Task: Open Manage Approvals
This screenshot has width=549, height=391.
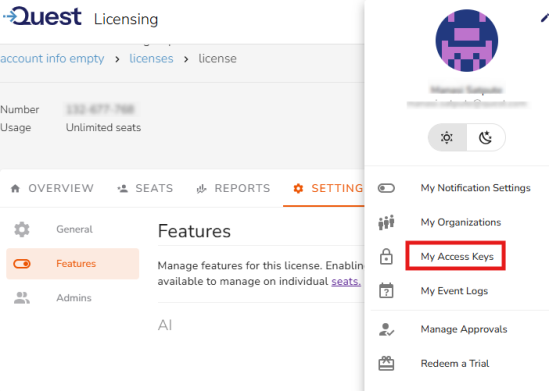Action: [464, 329]
